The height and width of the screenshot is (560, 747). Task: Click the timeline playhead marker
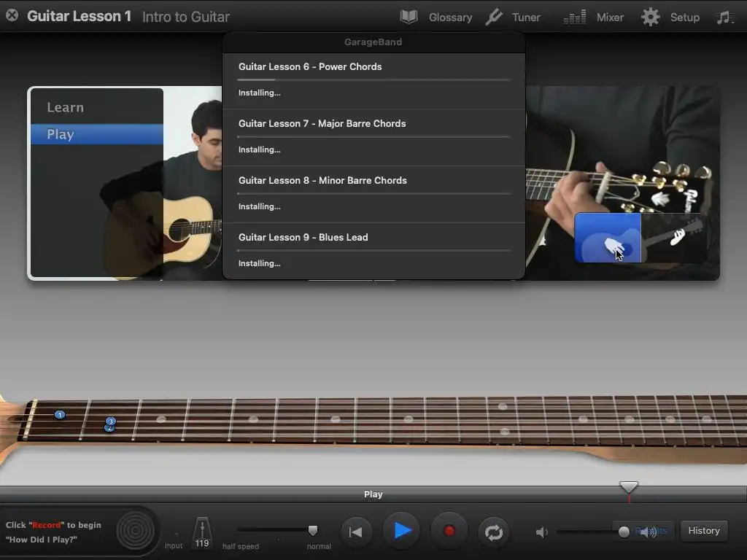[628, 488]
